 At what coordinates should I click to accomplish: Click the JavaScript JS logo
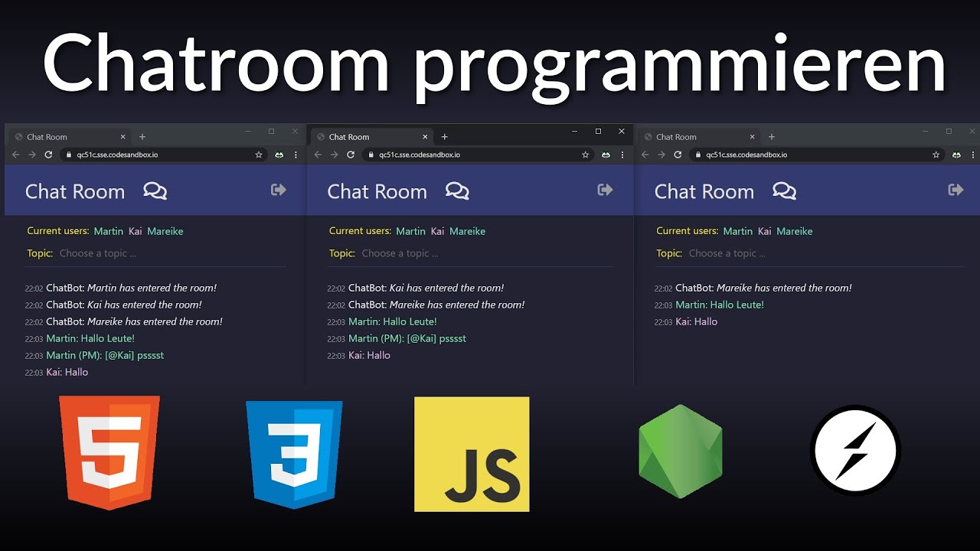point(472,454)
